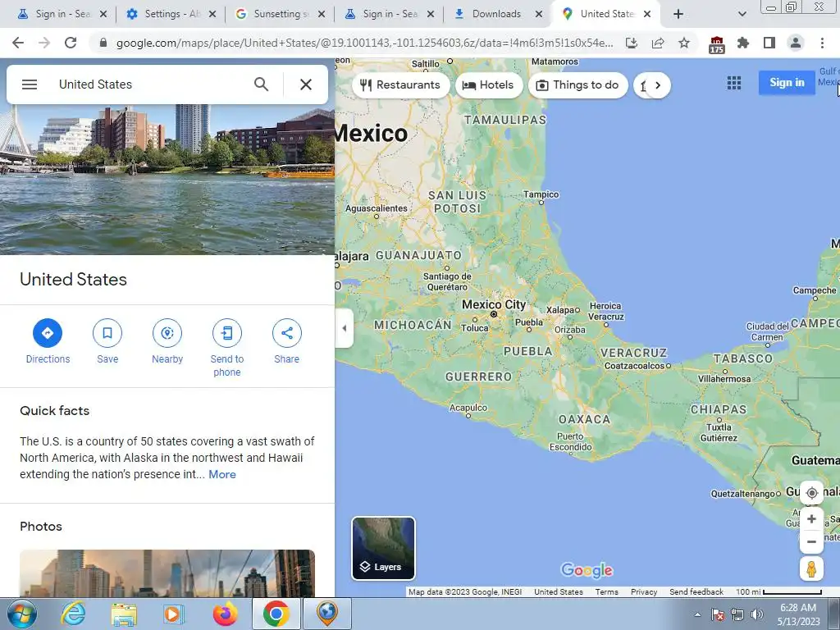Click the Villahermosa city label
Viewport: 840px width, 630px height.
pos(724,379)
